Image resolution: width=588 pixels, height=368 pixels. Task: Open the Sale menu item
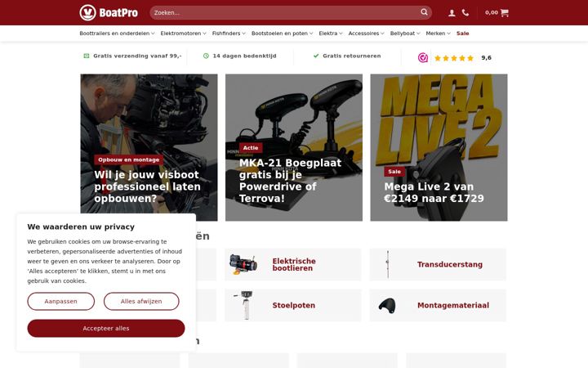[x=463, y=34]
